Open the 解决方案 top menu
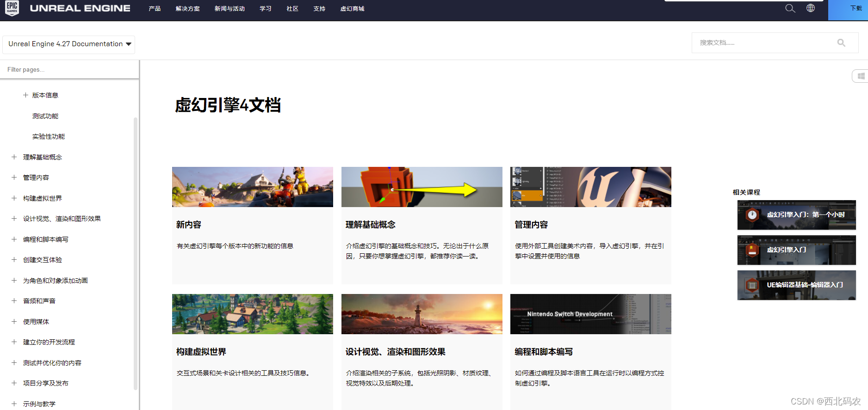The width and height of the screenshot is (868, 410). (x=188, y=9)
